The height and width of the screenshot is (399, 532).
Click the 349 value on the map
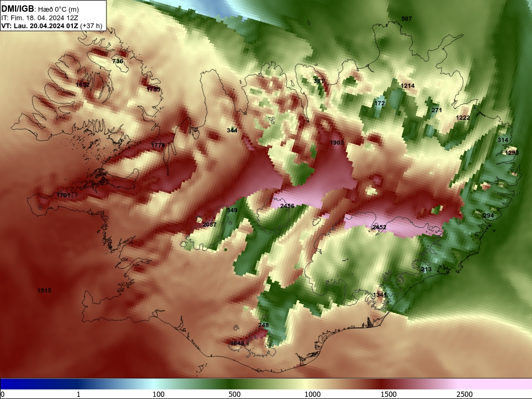tap(232, 210)
